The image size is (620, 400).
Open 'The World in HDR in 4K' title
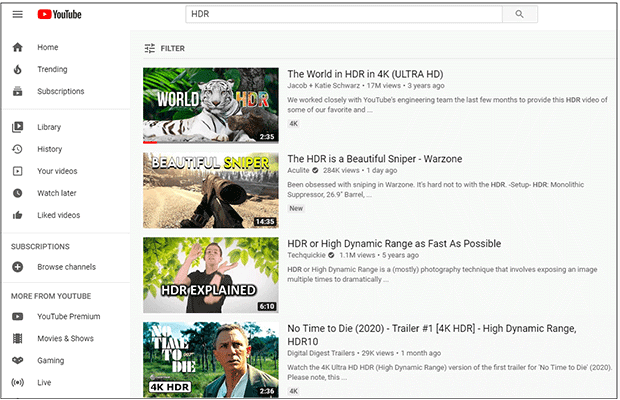pos(365,74)
